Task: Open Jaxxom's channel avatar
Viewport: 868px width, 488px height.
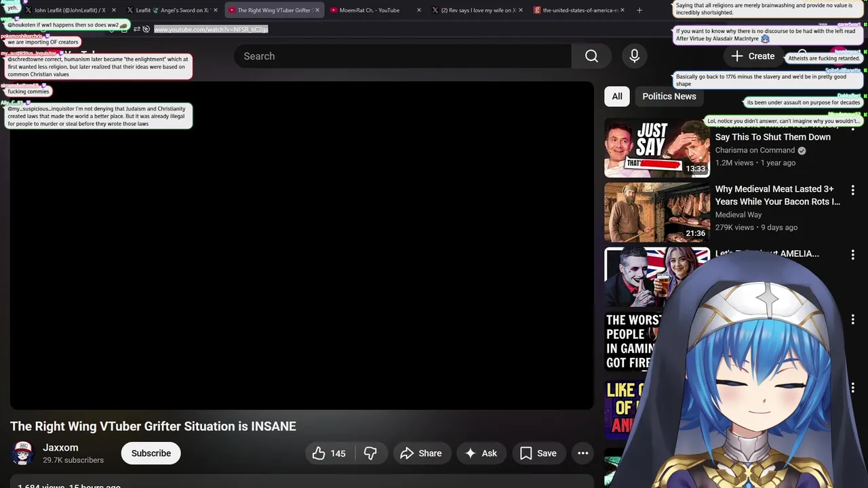Action: (x=22, y=453)
